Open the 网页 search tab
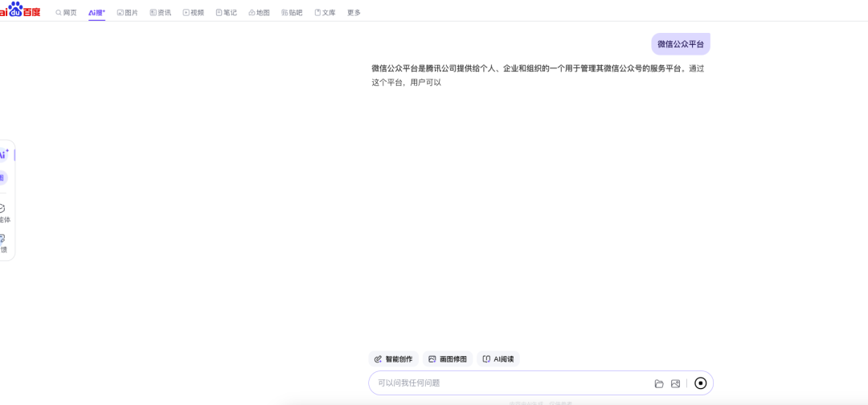Image resolution: width=868 pixels, height=405 pixels. tap(67, 12)
